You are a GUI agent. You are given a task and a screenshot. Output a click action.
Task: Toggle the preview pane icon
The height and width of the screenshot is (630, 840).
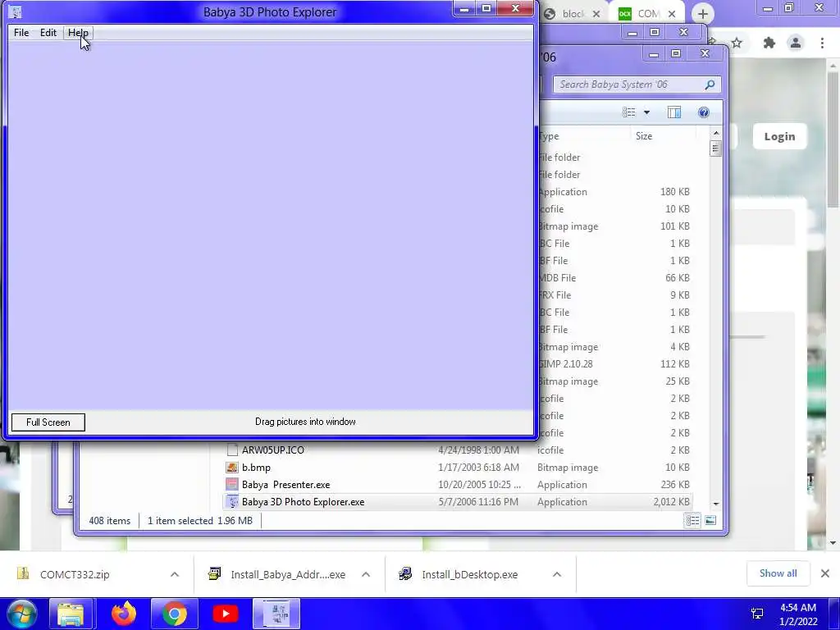(x=674, y=112)
